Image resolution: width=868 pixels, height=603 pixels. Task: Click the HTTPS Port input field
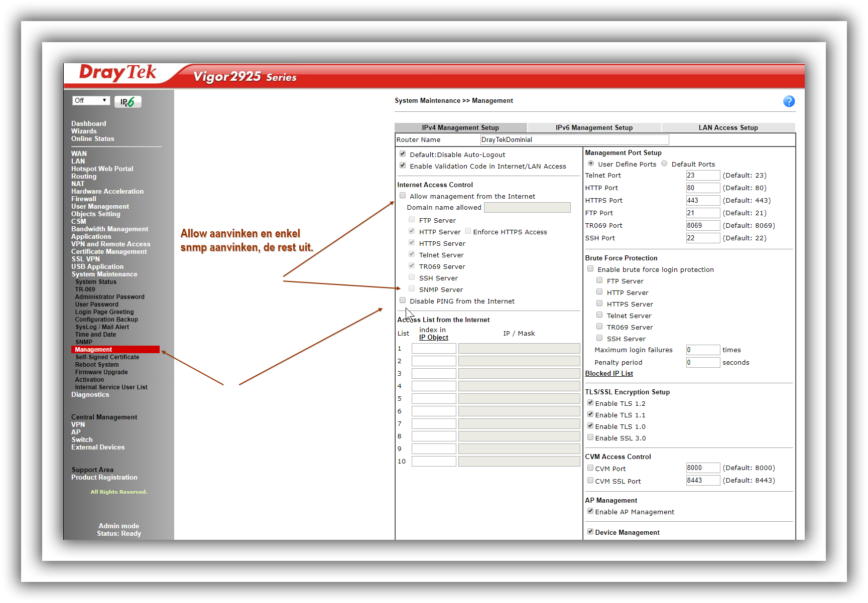point(702,200)
